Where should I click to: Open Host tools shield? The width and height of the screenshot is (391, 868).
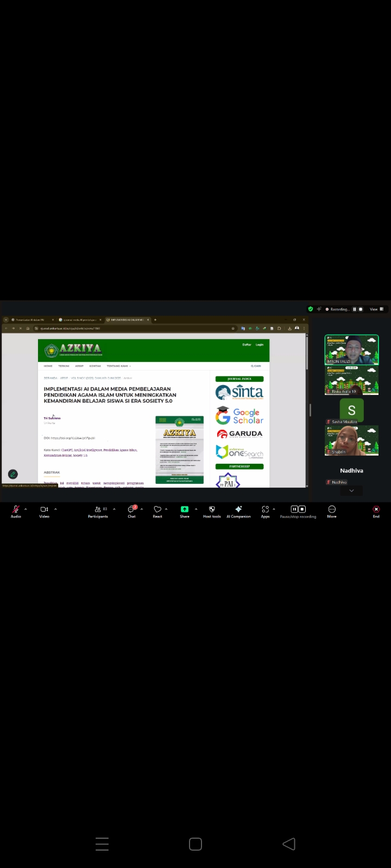[212, 512]
